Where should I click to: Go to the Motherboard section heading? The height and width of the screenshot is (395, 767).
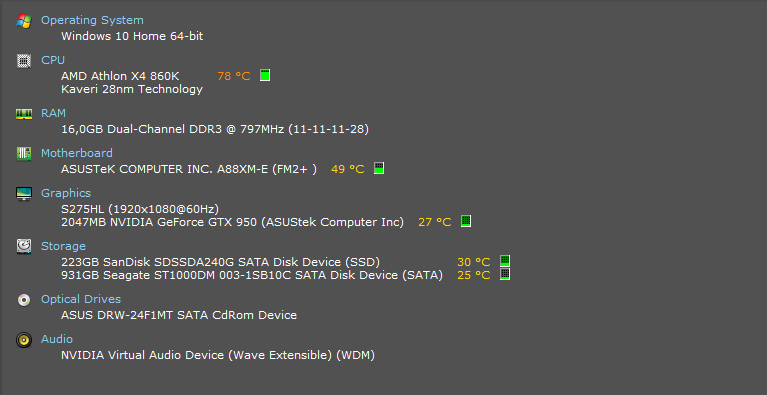point(77,154)
